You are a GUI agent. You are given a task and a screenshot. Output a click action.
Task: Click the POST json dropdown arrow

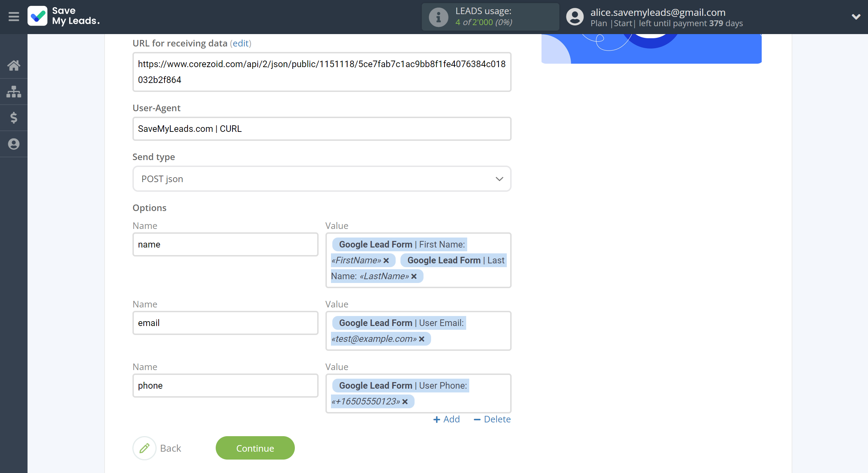coord(499,179)
